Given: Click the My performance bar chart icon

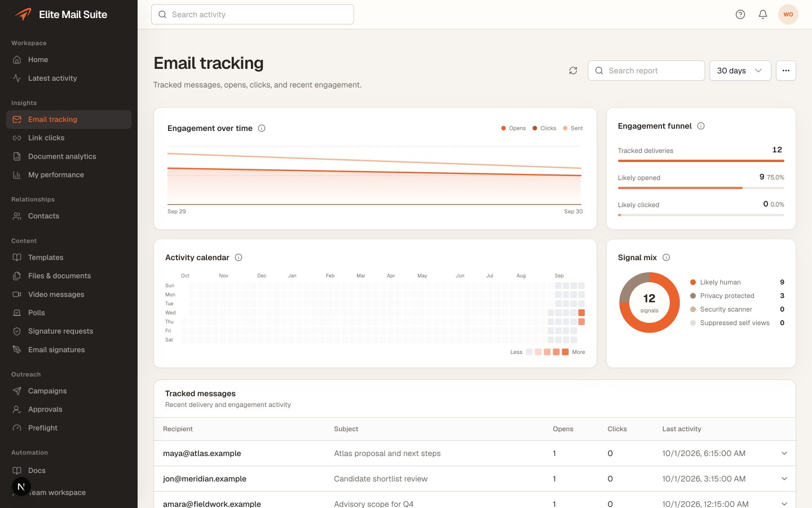Looking at the screenshot, I should coord(17,175).
